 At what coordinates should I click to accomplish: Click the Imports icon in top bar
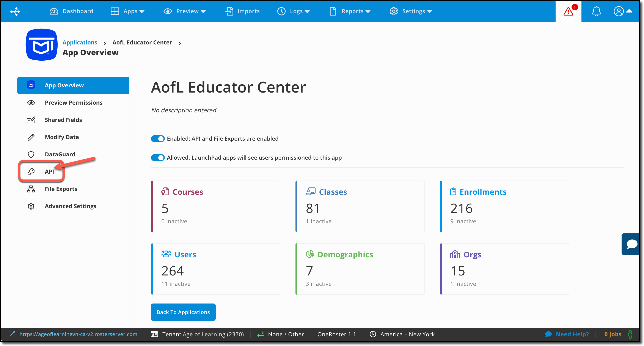[229, 11]
